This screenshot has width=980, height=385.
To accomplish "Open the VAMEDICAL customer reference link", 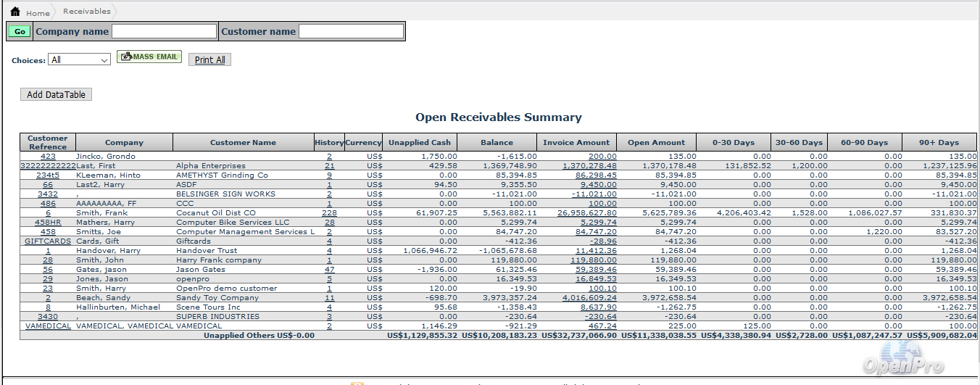I will [48, 326].
